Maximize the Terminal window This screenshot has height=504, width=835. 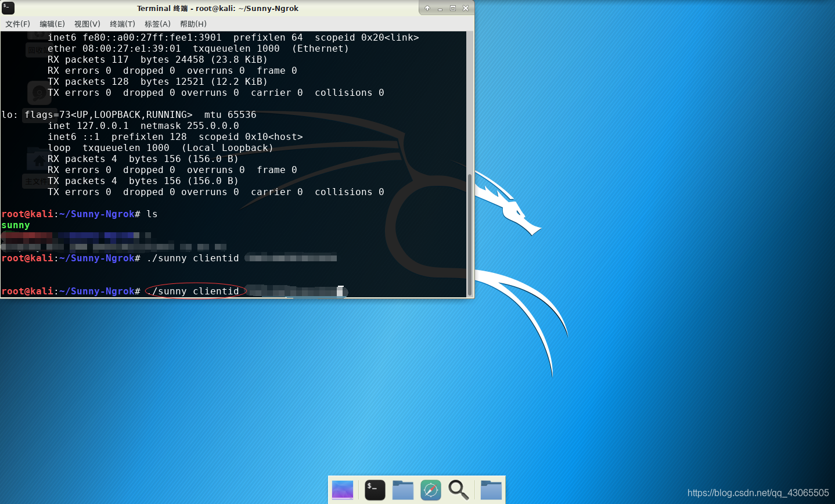pyautogui.click(x=453, y=8)
